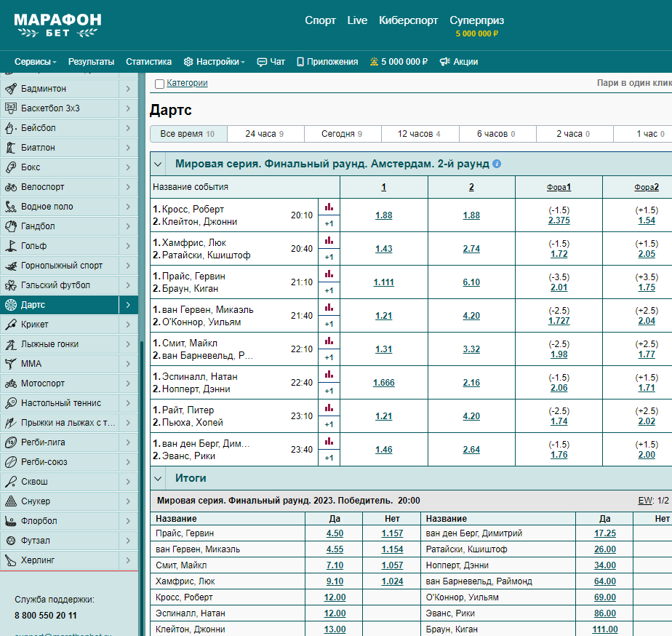Click the Basketball 3x3 icon
Image resolution: width=672 pixels, height=636 pixels.
click(11, 108)
